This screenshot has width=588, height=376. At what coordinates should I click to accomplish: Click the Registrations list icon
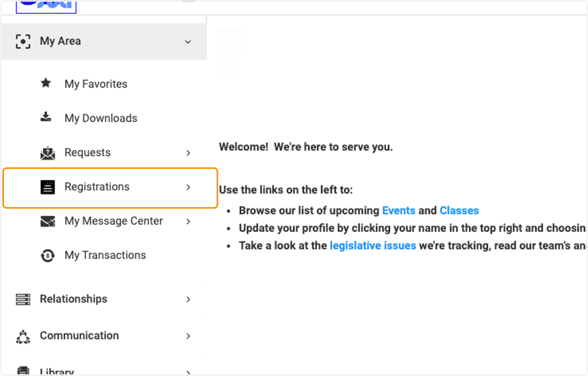(x=48, y=187)
